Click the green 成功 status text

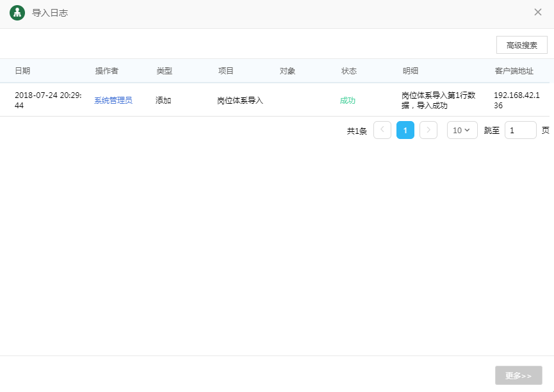348,101
